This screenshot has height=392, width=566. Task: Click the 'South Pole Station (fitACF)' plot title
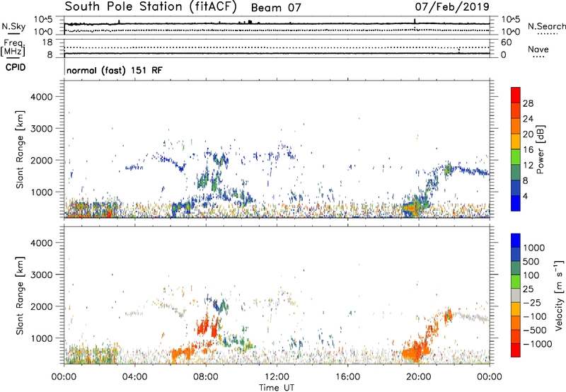[151, 6]
